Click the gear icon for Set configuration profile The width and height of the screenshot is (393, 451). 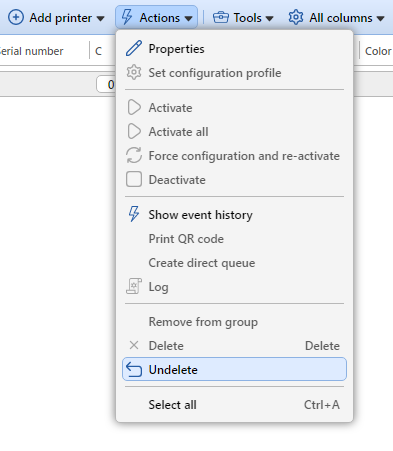134,73
